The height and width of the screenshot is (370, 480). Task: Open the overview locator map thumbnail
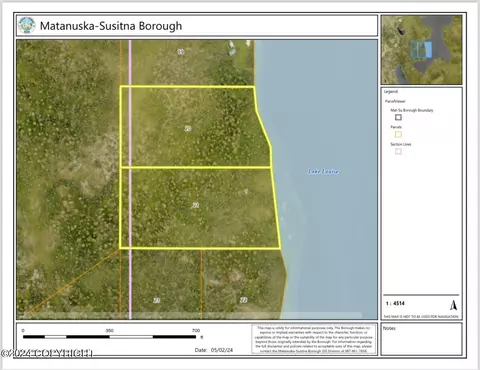[x=422, y=50]
